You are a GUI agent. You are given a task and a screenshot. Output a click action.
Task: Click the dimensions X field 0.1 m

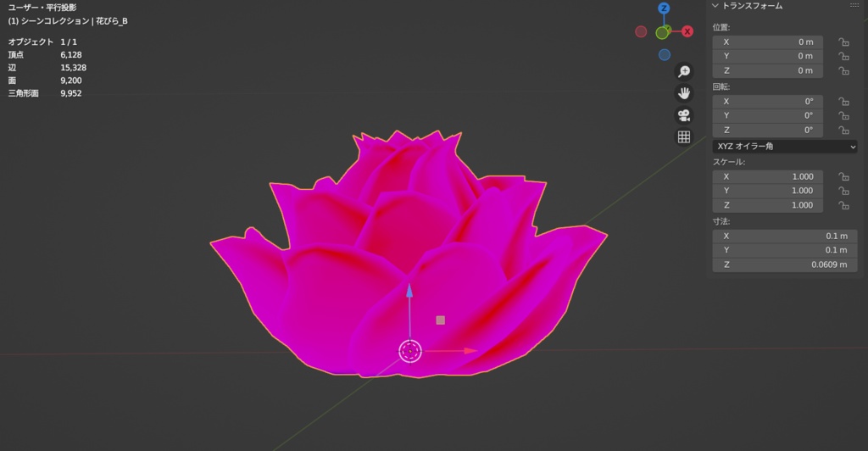tap(785, 237)
